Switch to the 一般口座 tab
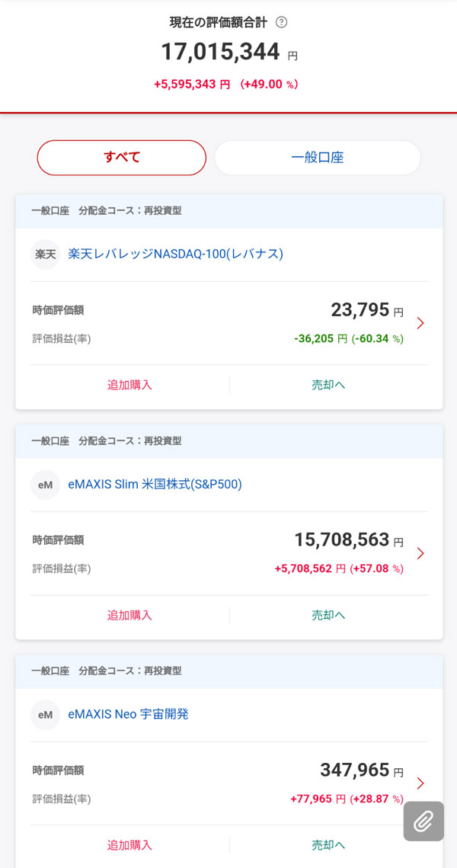This screenshot has height=868, width=457. coord(317,158)
